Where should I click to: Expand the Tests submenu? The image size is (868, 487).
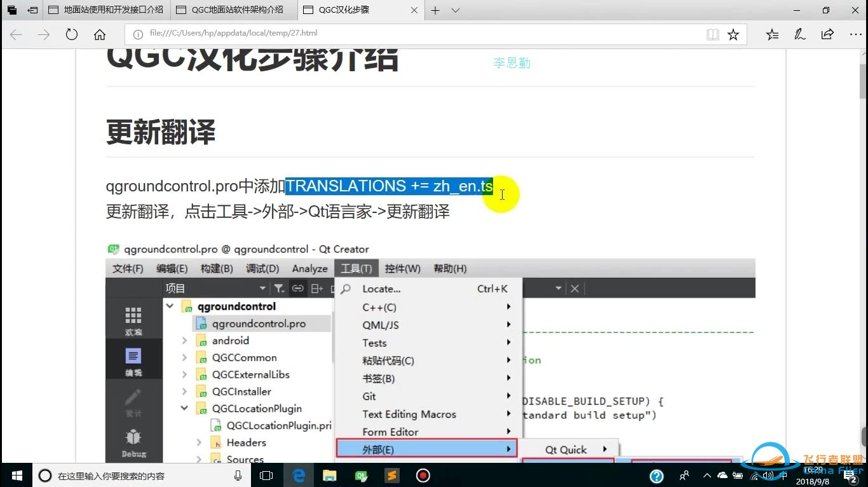pyautogui.click(x=428, y=343)
